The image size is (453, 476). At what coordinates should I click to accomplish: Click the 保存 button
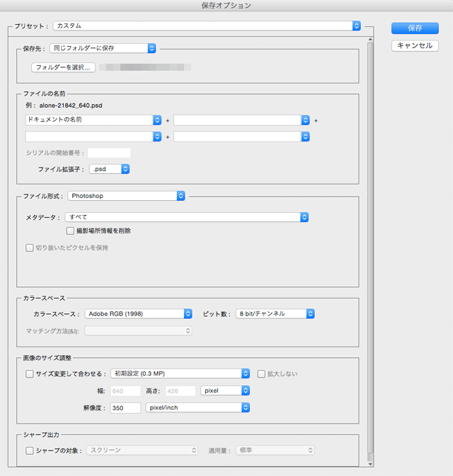(x=415, y=28)
